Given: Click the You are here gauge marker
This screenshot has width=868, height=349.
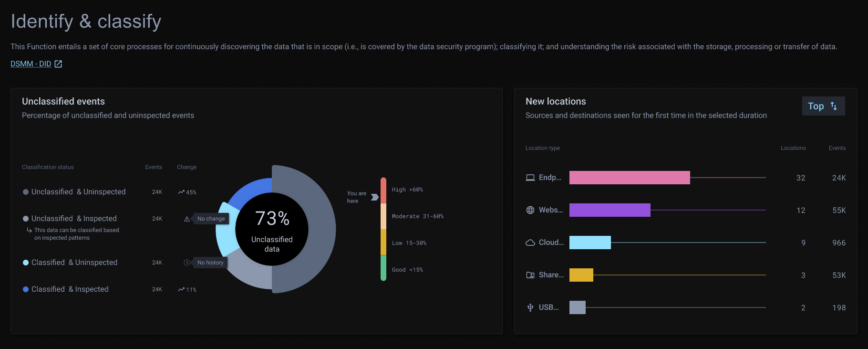Looking at the screenshot, I should click(374, 197).
